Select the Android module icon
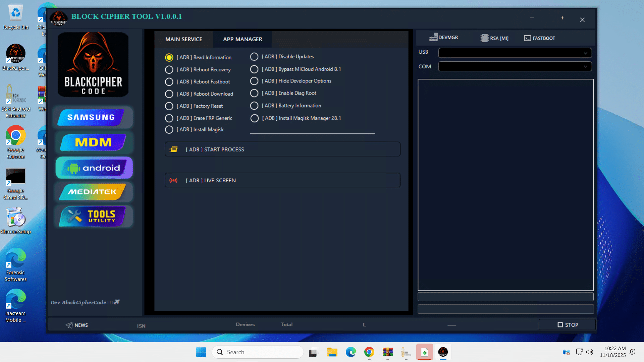644x362 pixels. 94,168
